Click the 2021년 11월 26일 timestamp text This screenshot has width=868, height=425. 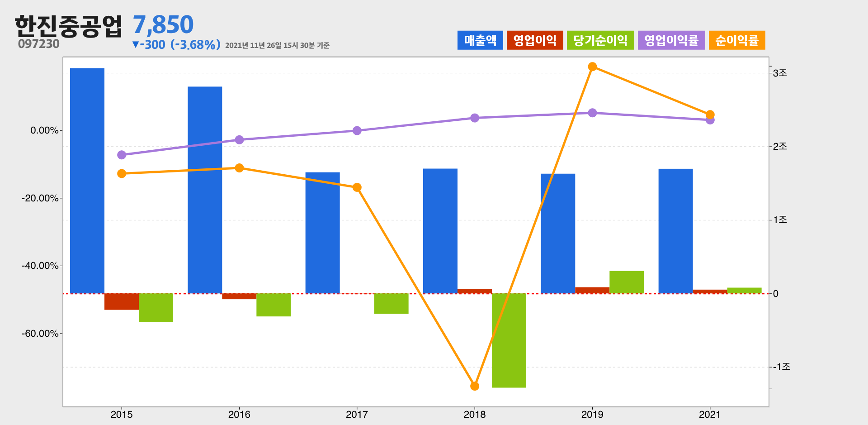[277, 45]
